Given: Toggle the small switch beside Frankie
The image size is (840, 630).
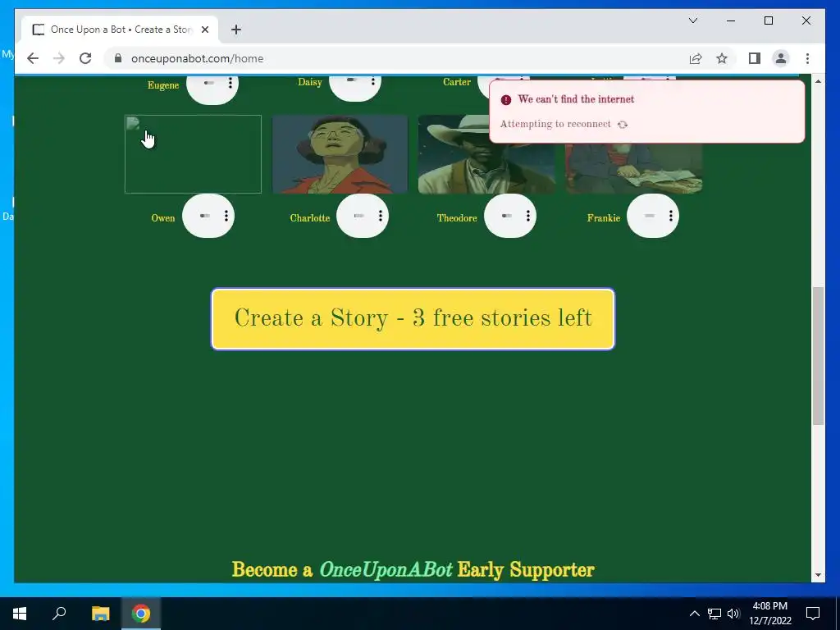Looking at the screenshot, I should tap(650, 216).
